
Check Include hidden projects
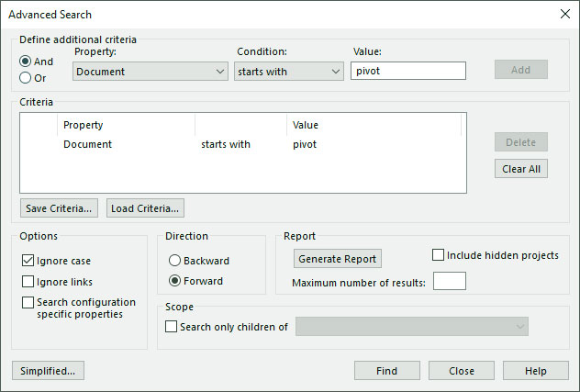pyautogui.click(x=438, y=255)
